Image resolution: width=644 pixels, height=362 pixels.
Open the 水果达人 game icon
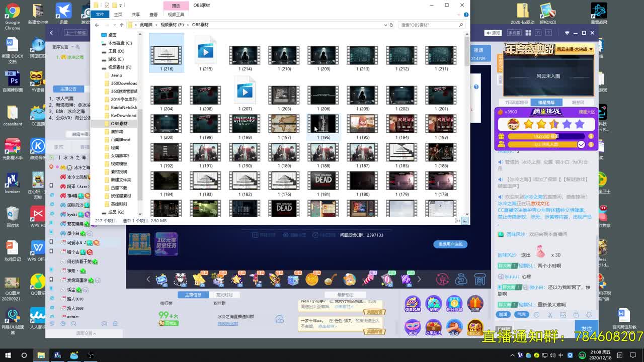[433, 328]
